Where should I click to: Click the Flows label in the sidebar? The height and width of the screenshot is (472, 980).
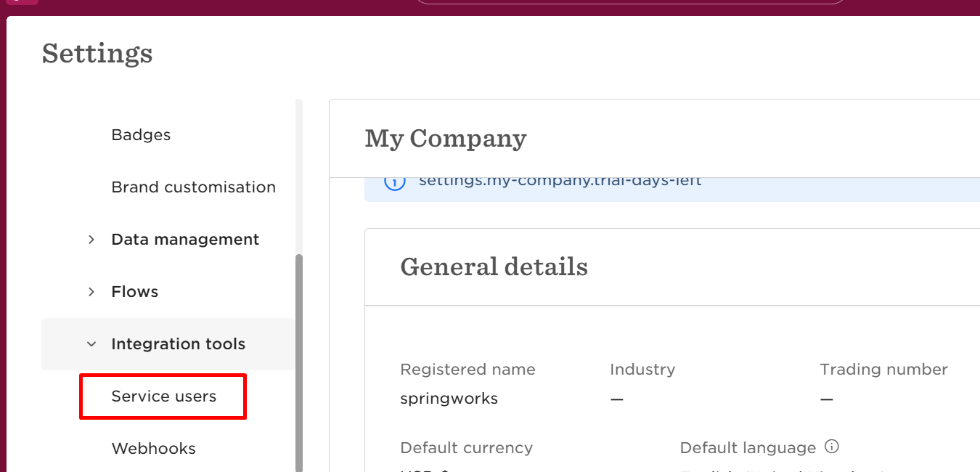[134, 292]
